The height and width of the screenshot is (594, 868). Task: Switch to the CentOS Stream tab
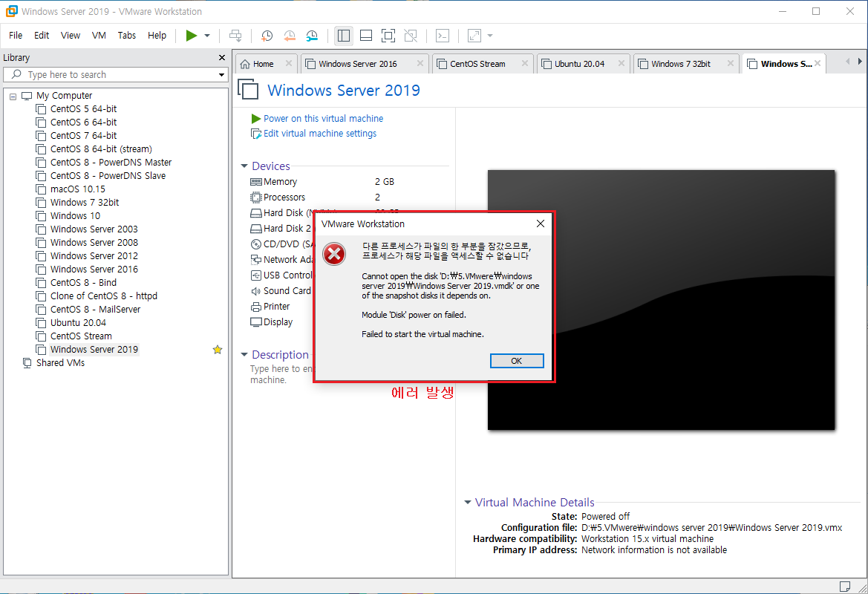[x=477, y=64]
